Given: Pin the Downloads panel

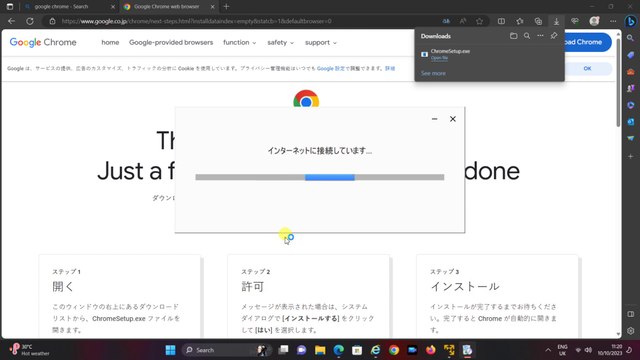Looking at the screenshot, I should pyautogui.click(x=554, y=36).
